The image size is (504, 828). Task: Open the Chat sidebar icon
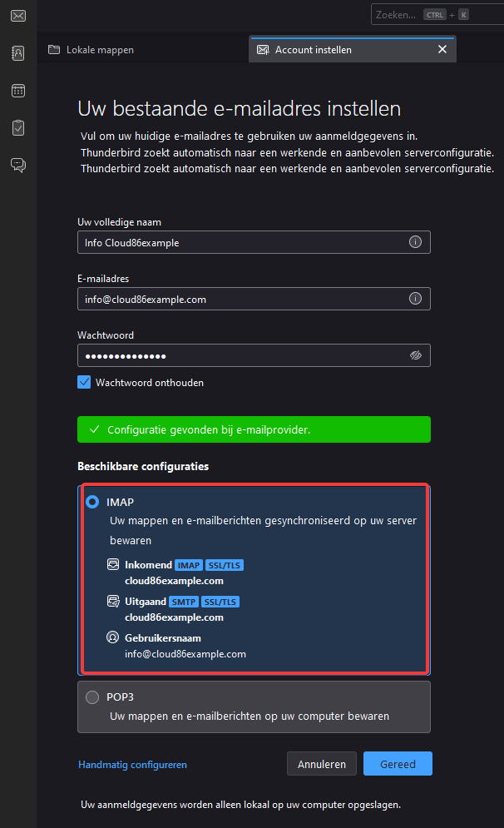coord(18,166)
